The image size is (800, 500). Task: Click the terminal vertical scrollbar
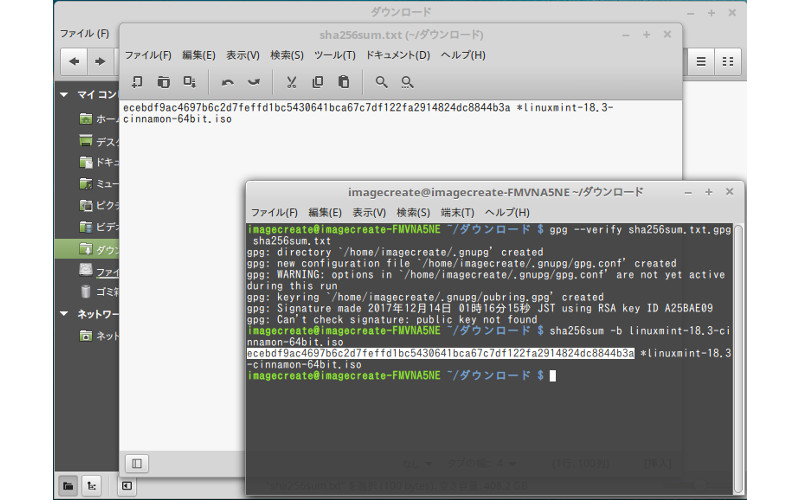click(x=738, y=358)
